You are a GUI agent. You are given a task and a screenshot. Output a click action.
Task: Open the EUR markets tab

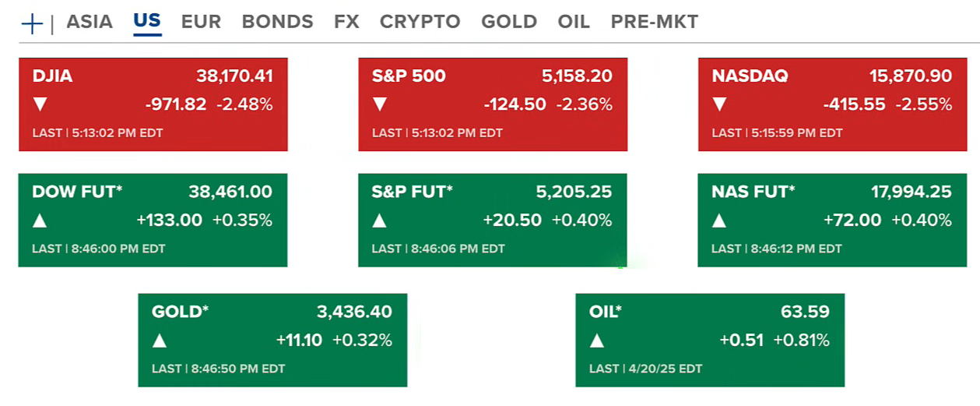pyautogui.click(x=201, y=22)
